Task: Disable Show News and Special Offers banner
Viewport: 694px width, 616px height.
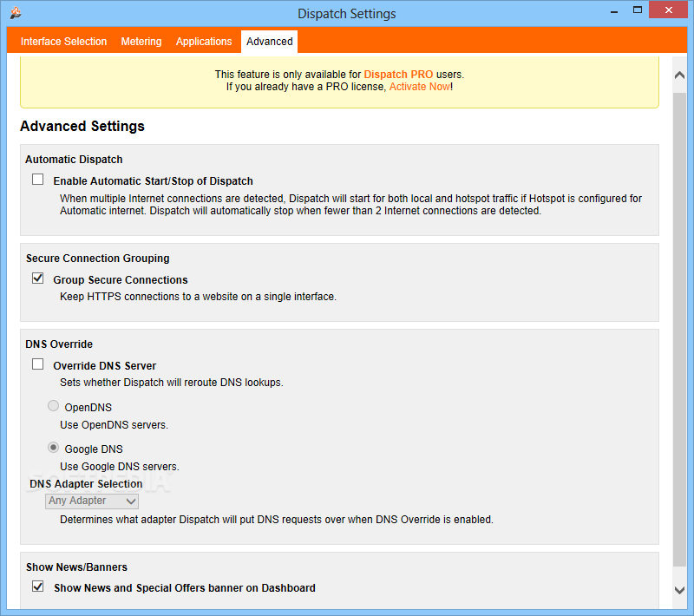Action: 37,587
